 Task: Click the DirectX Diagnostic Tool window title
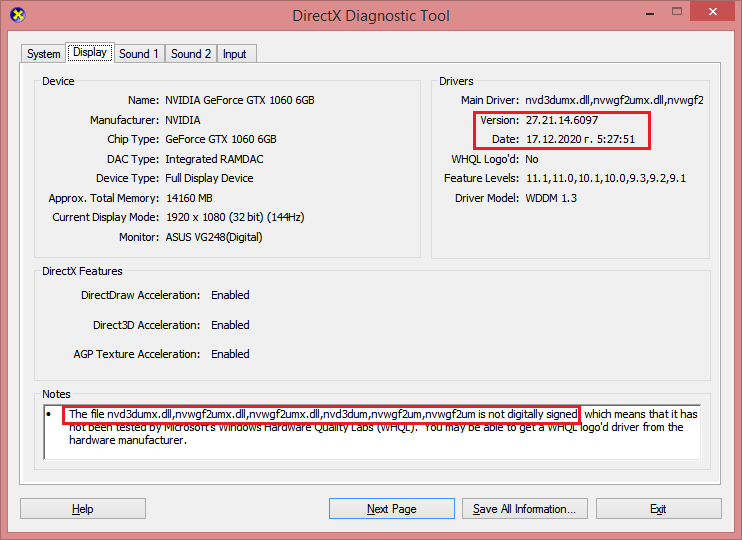coord(371,16)
